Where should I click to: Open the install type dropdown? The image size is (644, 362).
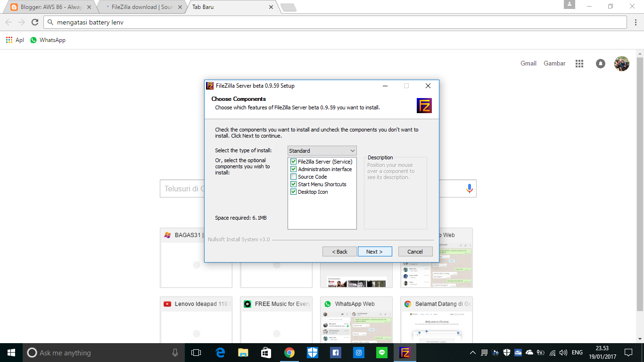point(322,151)
